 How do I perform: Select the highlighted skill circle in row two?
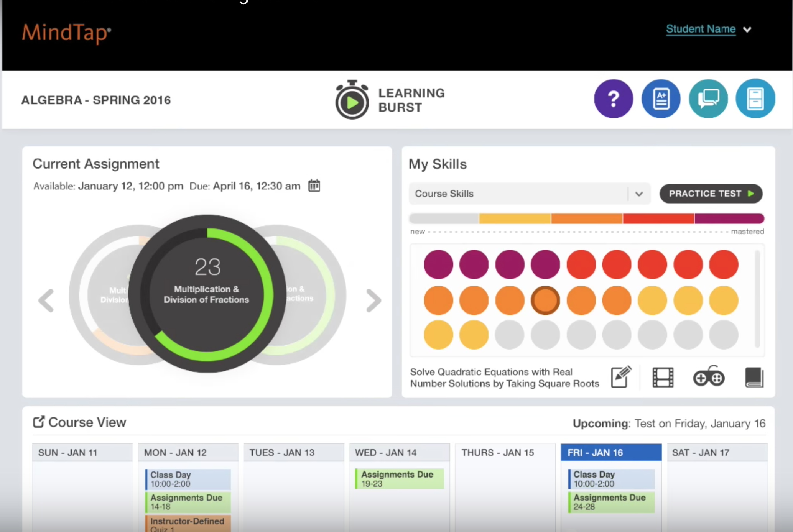545,300
